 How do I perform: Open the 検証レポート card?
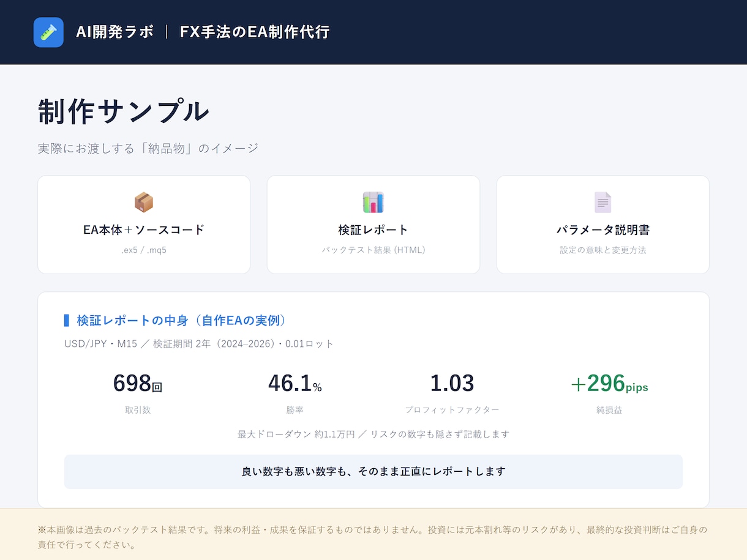click(374, 225)
